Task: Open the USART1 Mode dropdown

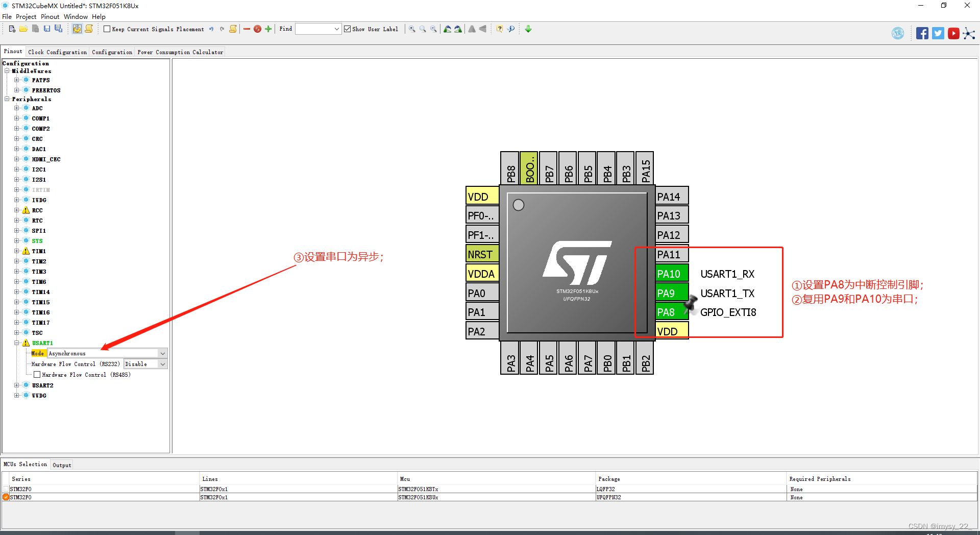Action: tap(162, 353)
